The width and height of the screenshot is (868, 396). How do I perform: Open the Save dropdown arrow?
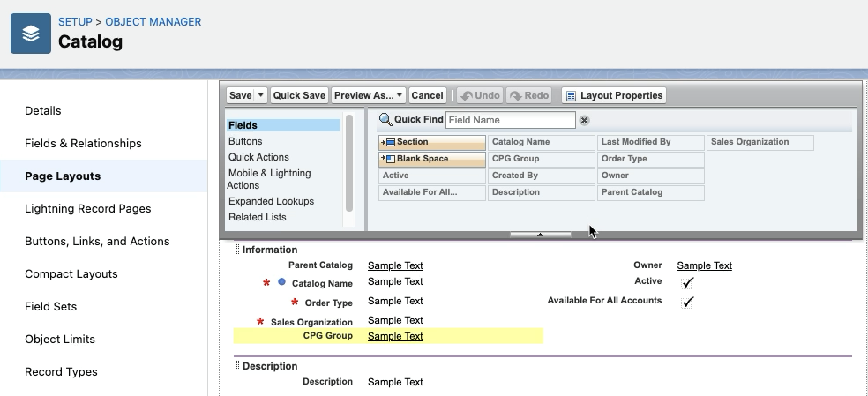[x=260, y=95]
